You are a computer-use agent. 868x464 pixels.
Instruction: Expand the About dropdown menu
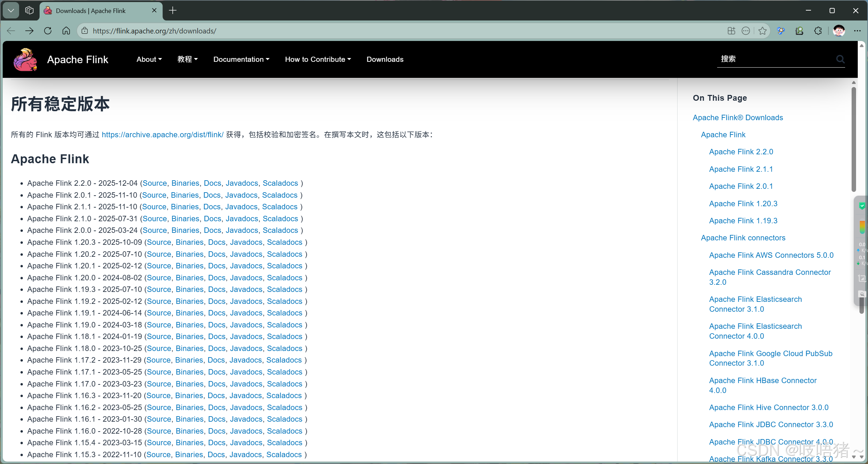tap(149, 59)
